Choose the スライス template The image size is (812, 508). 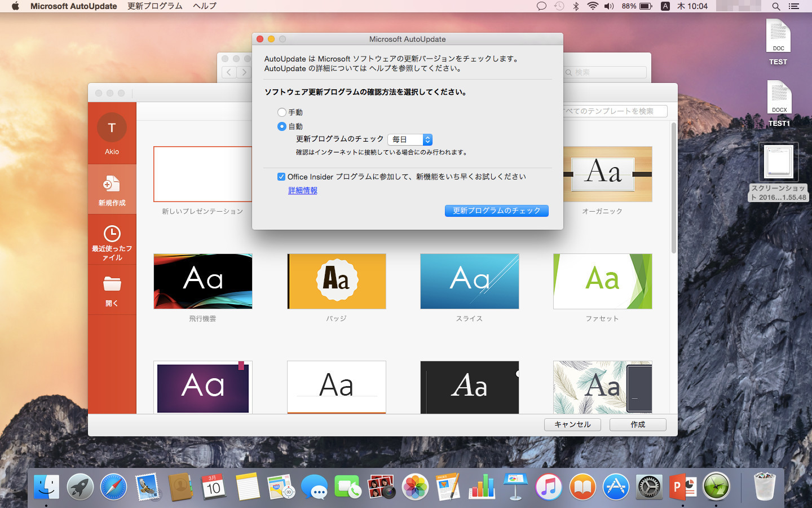click(469, 281)
